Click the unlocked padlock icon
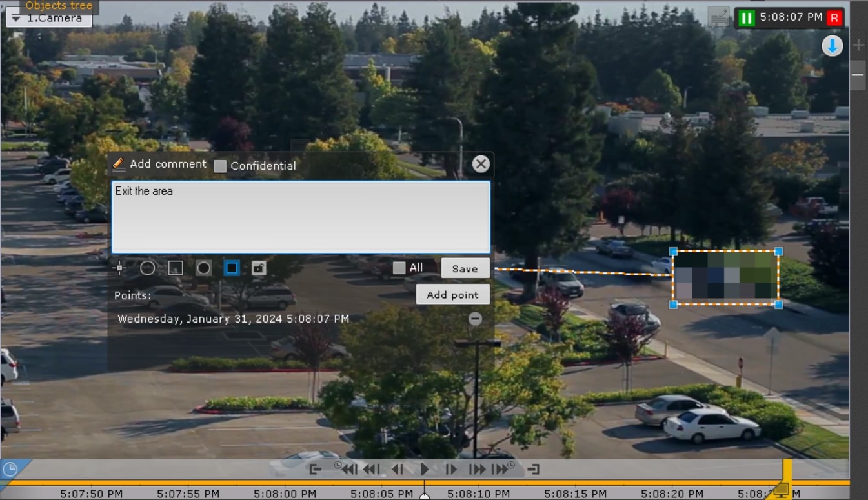The height and width of the screenshot is (500, 868). point(259,268)
